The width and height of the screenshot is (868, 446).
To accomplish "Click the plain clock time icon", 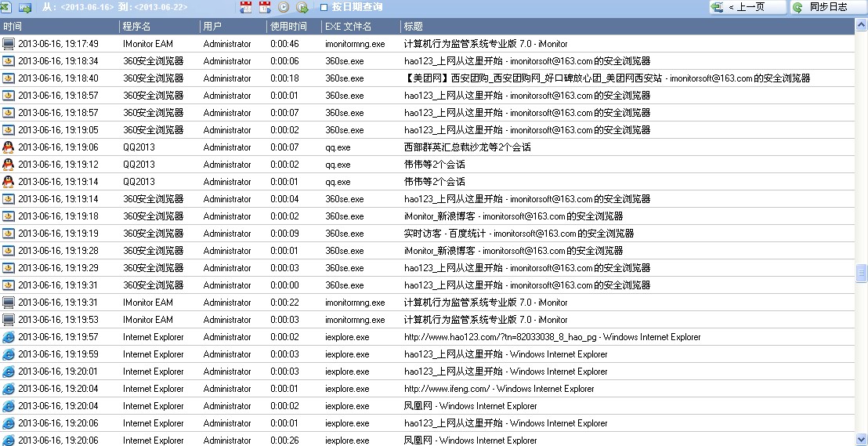I will click(x=284, y=7).
